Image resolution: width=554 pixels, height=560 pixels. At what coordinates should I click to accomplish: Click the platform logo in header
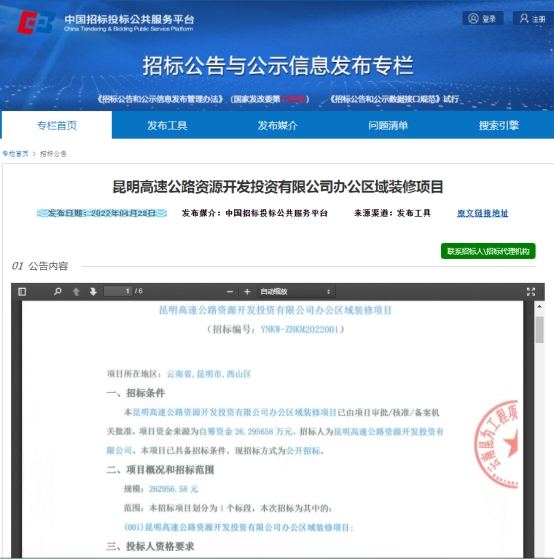[36, 22]
